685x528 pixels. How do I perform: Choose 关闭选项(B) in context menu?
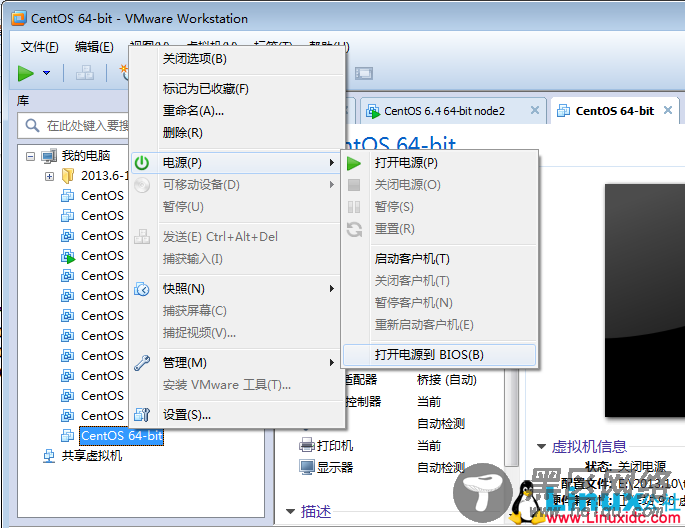click(194, 59)
